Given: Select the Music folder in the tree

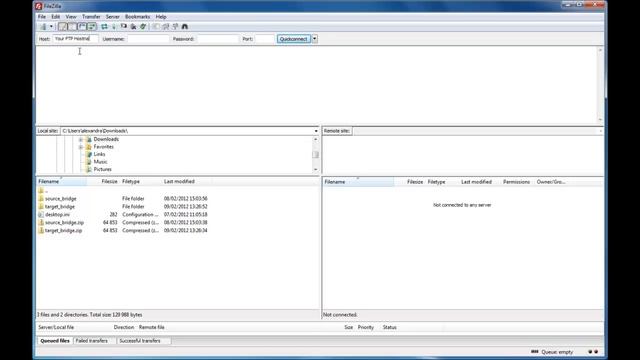Looking at the screenshot, I should [x=100, y=162].
